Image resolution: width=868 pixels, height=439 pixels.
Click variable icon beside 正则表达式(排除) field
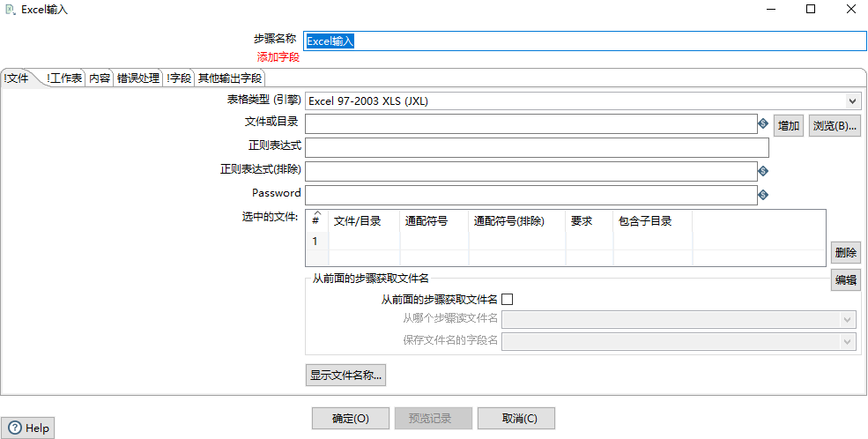(x=763, y=172)
